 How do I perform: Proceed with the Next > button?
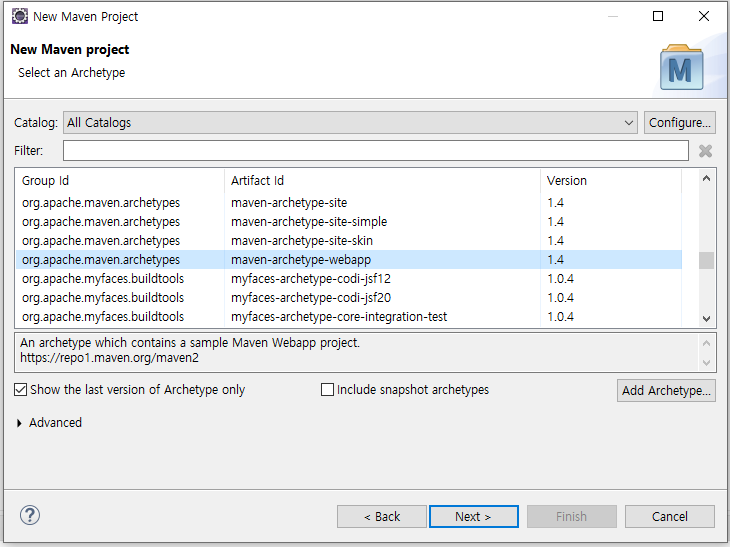[x=473, y=516]
